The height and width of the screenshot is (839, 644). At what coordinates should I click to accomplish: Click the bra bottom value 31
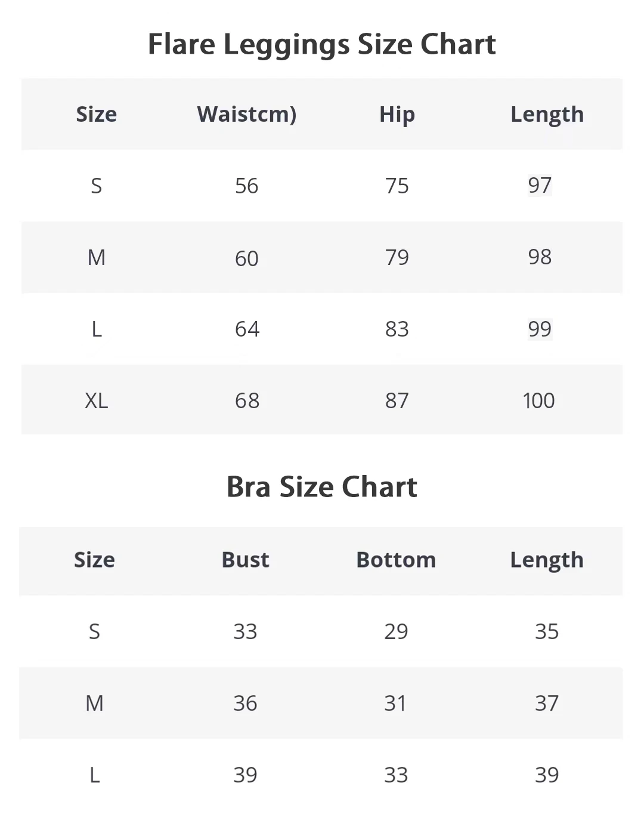[395, 703]
